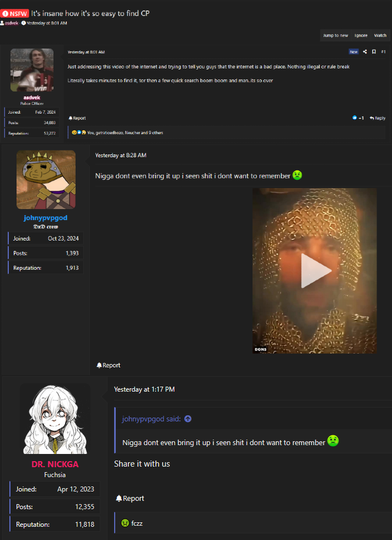Click the 'Yesterday at 8:28 AM' timestamp
Screen dimensions: 392x540
coord(121,156)
